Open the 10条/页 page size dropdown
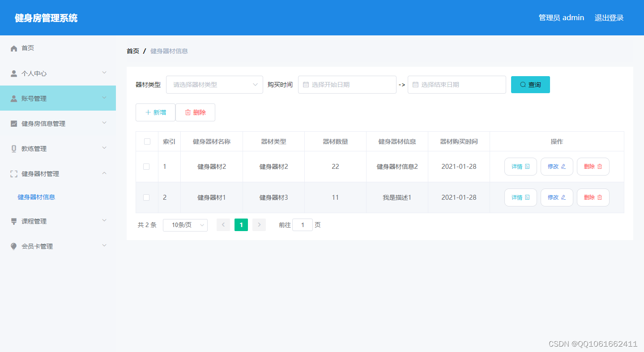 click(x=185, y=225)
